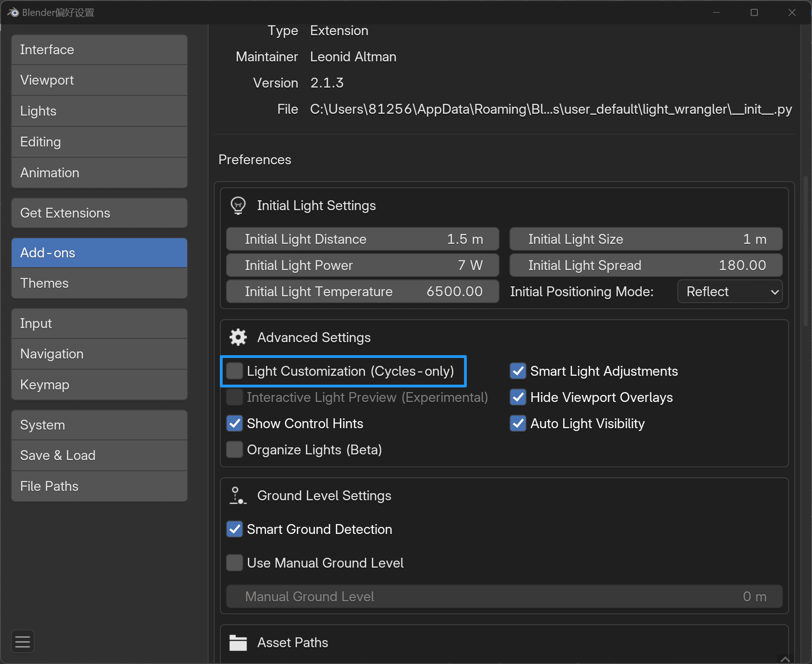Disable Smart Ground Detection checkbox
Screen dimensions: 812x664
coord(234,529)
